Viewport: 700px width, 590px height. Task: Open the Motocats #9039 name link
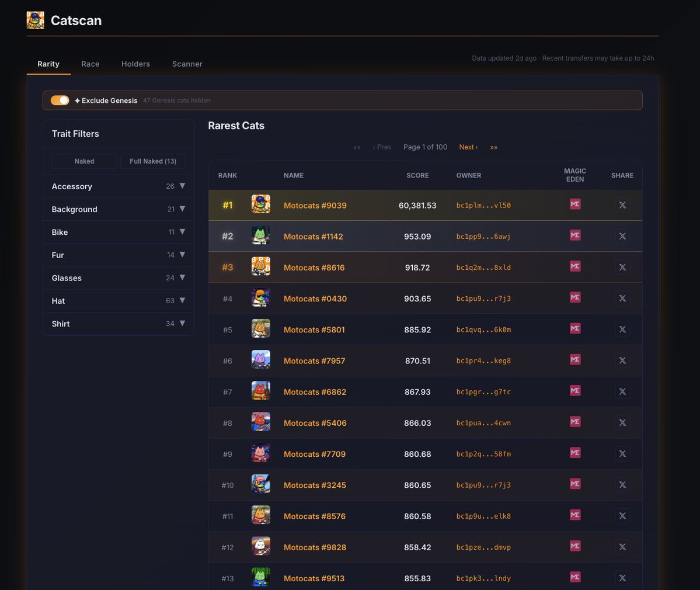tap(315, 206)
